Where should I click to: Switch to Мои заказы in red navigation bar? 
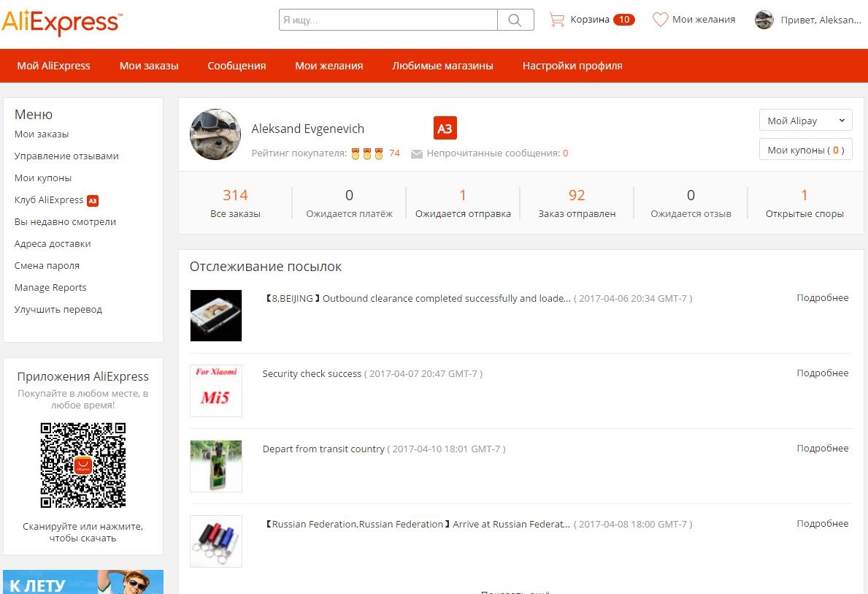[149, 66]
